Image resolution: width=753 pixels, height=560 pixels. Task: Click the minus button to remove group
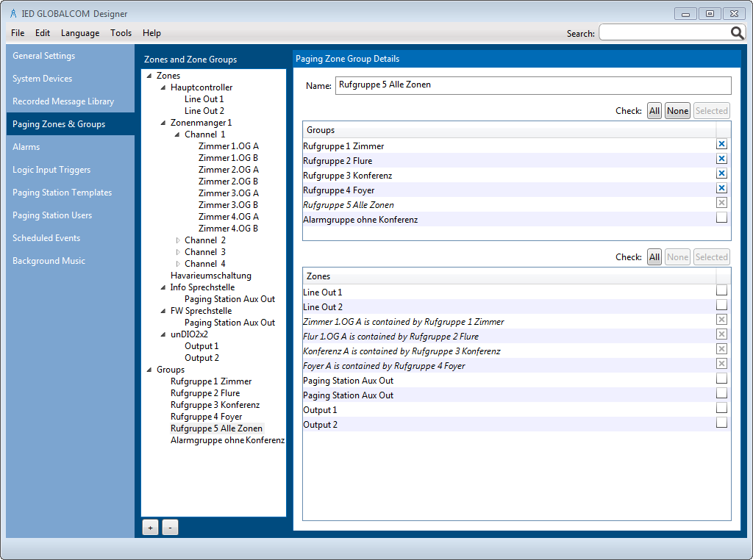click(170, 528)
